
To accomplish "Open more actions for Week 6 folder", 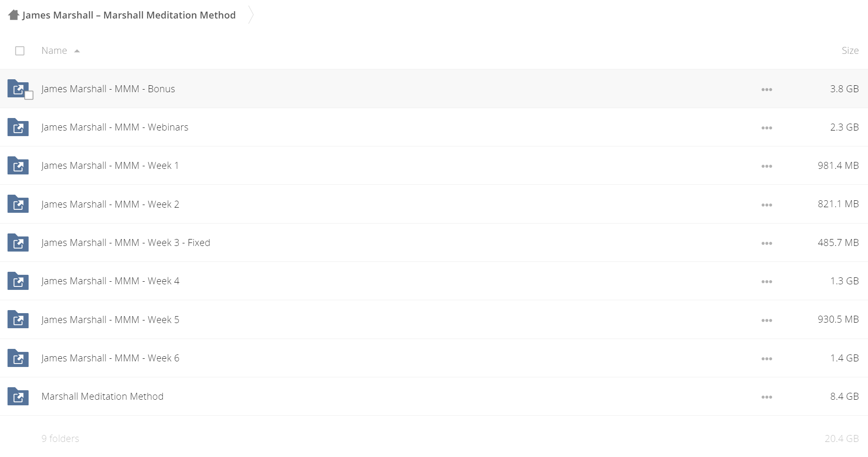I will (766, 359).
